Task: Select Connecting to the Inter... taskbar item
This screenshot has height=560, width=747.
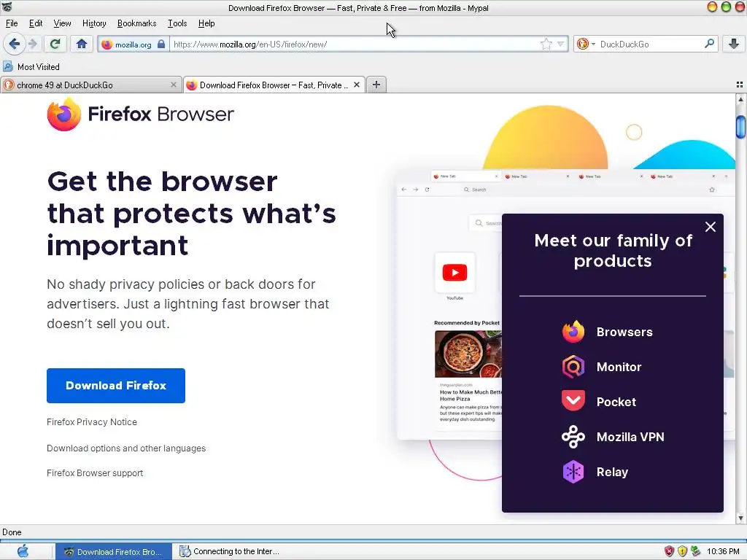Action: point(230,551)
